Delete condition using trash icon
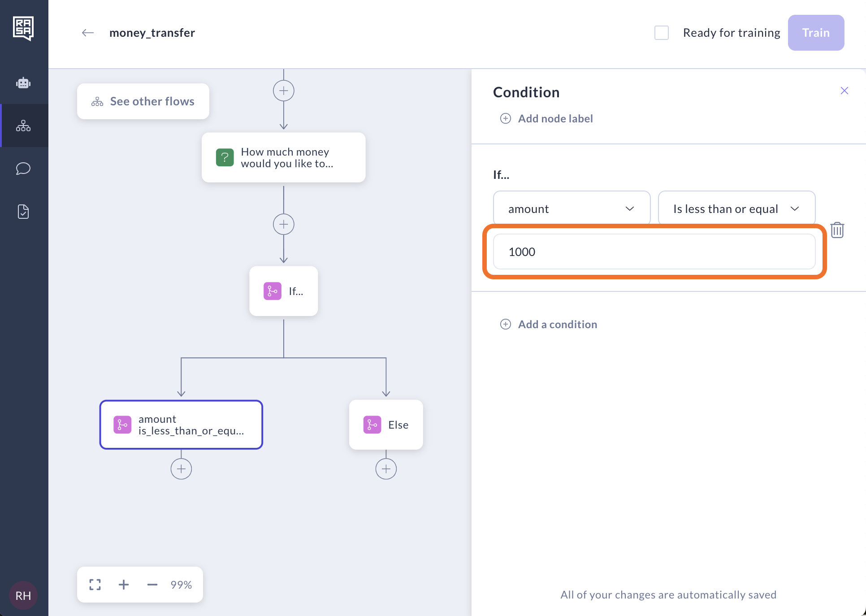This screenshot has width=866, height=616. pos(837,230)
